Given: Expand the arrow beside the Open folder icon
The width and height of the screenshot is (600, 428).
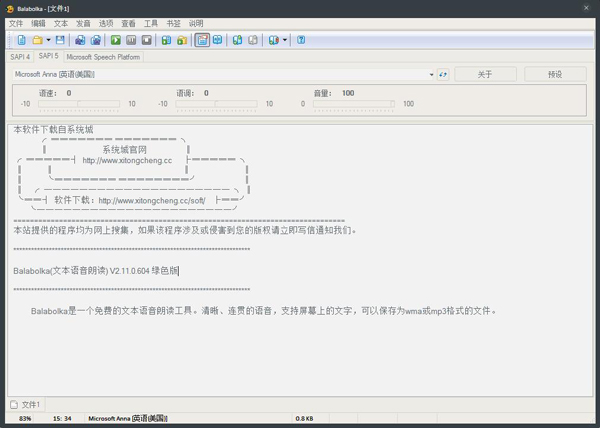Looking at the screenshot, I should (x=48, y=40).
